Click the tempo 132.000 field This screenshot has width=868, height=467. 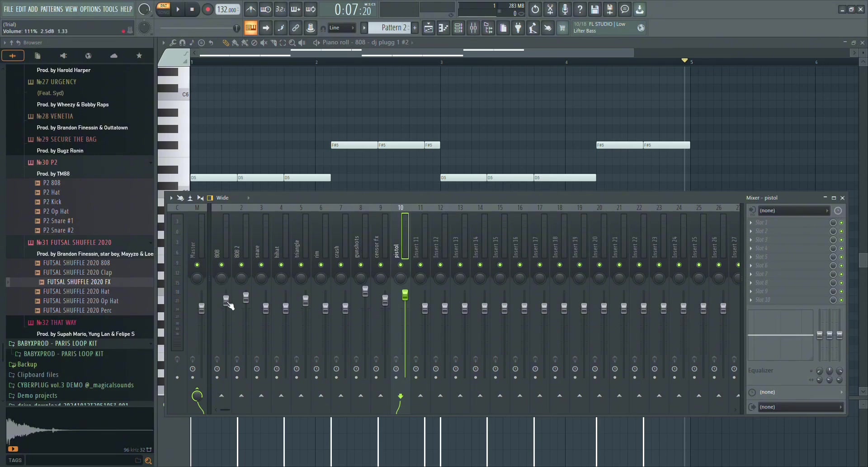point(228,9)
